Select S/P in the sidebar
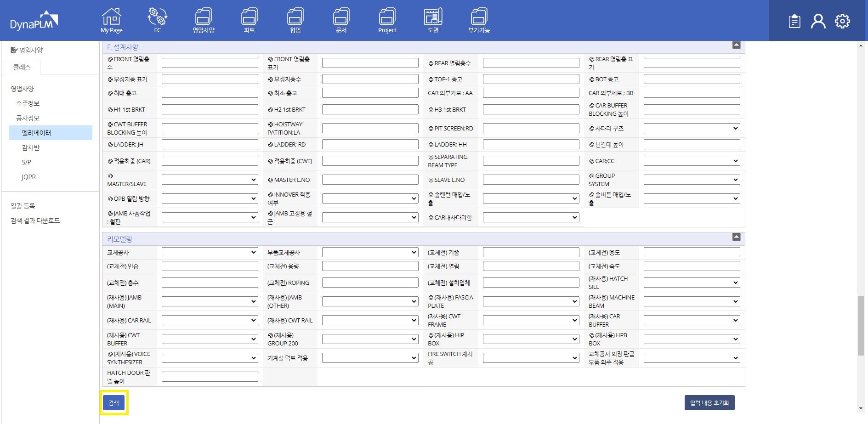 tap(27, 162)
